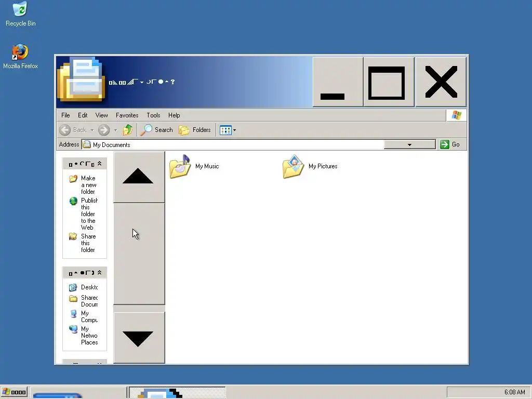Select the My Pictures label text
The height and width of the screenshot is (399, 532).
tap(323, 166)
